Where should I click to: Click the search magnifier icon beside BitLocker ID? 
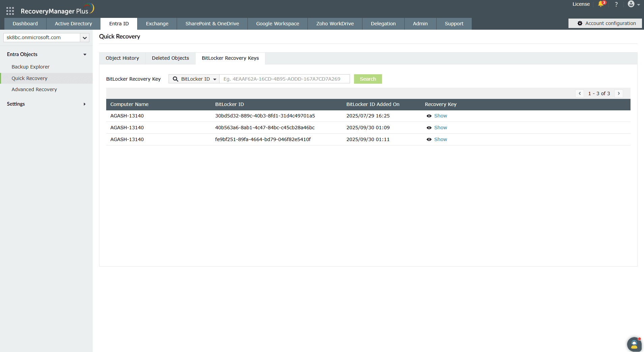tap(175, 79)
